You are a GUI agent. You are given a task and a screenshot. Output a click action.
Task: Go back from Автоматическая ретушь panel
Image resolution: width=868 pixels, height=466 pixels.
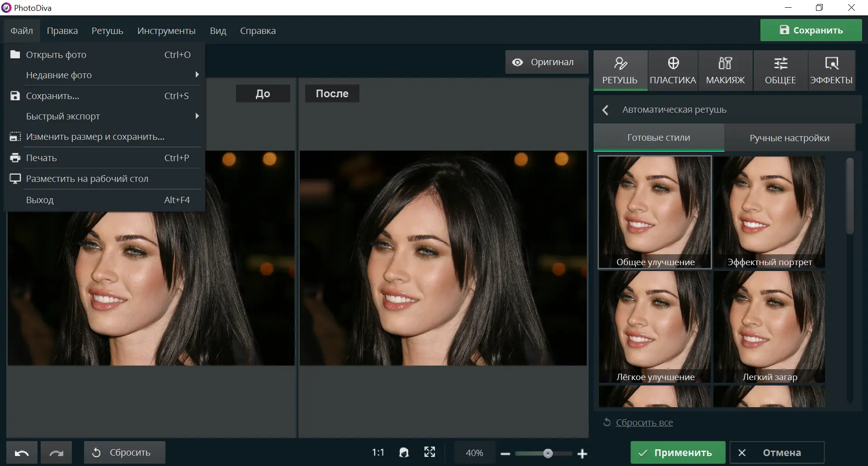pos(605,110)
